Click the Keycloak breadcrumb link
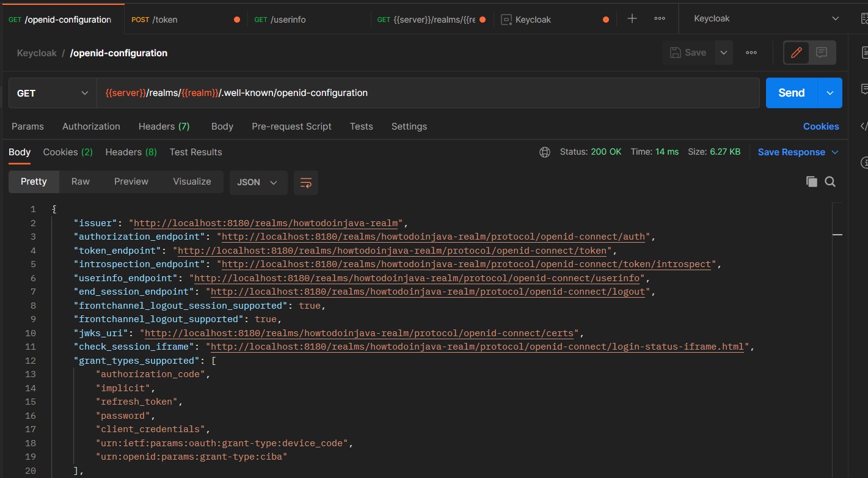 [37, 53]
